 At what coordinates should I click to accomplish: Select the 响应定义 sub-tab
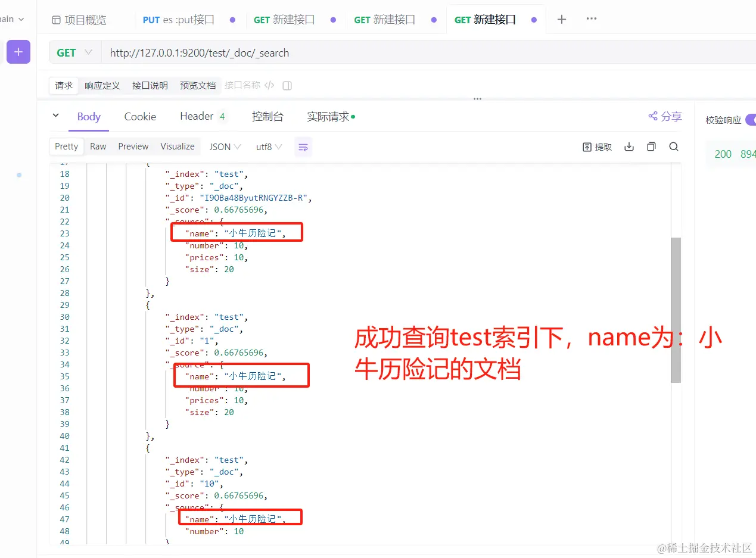coord(102,85)
